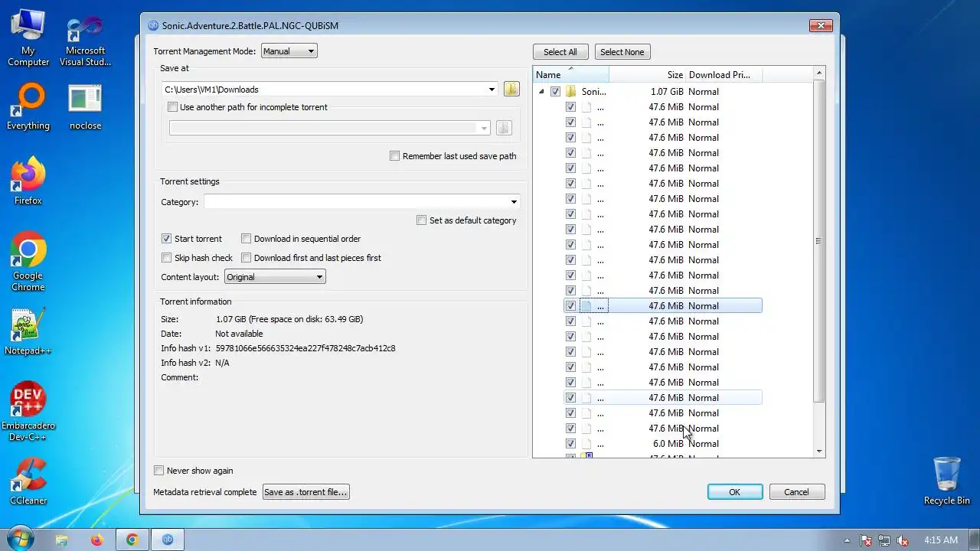
Task: Click into the Save at path field
Action: tap(325, 90)
